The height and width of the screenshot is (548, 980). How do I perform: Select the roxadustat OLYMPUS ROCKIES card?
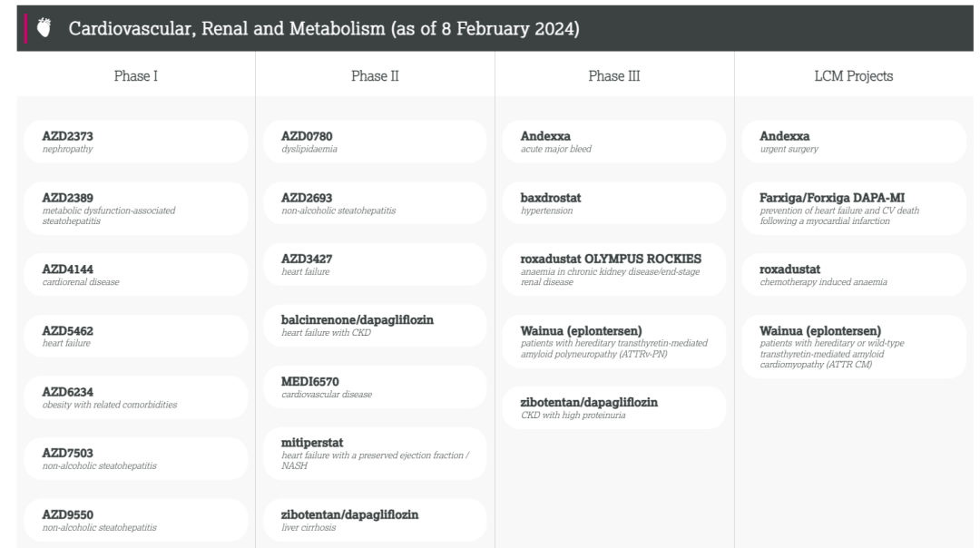[614, 269]
